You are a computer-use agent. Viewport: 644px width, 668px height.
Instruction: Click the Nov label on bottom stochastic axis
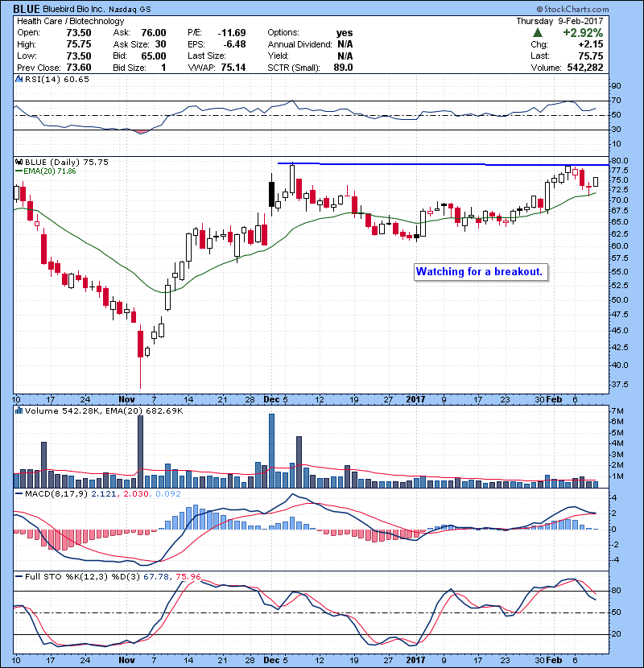pos(126,660)
